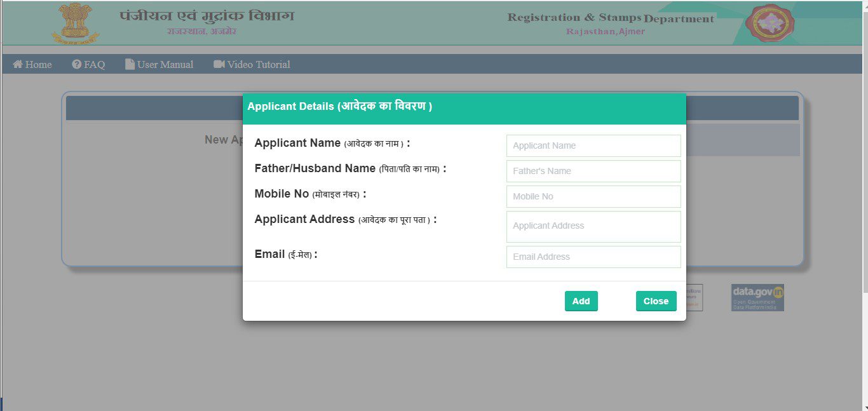Image resolution: width=868 pixels, height=411 pixels.
Task: Focus the Email Address input field
Action: [593, 257]
